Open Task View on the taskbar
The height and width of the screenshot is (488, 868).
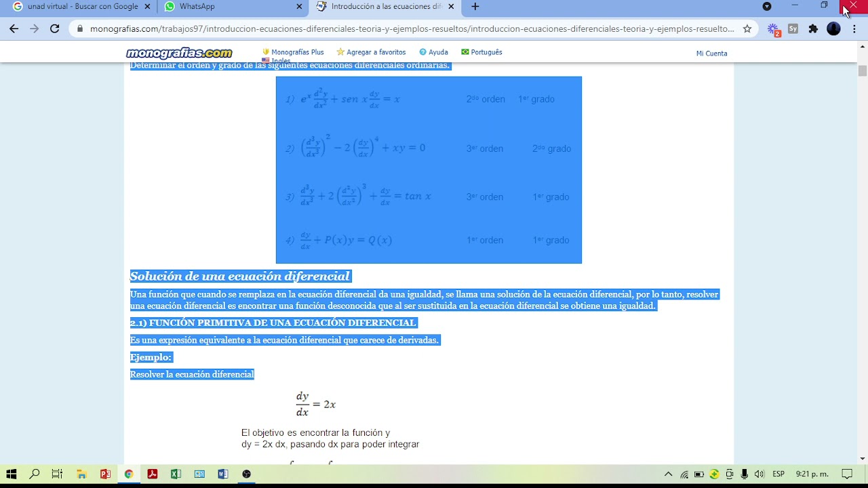coord(58,474)
